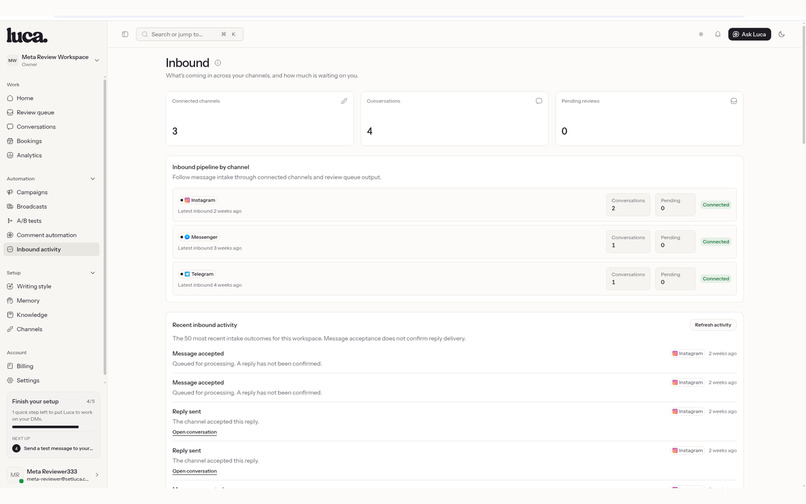Screen dimensions: 806x504
Task: Click the Billing icon
Action: [x=10, y=366]
